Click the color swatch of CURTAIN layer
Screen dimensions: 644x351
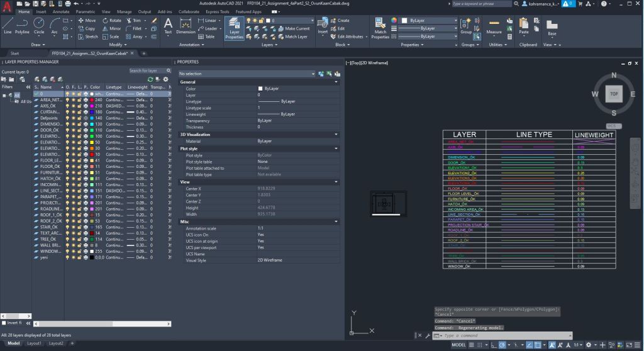tap(92, 112)
